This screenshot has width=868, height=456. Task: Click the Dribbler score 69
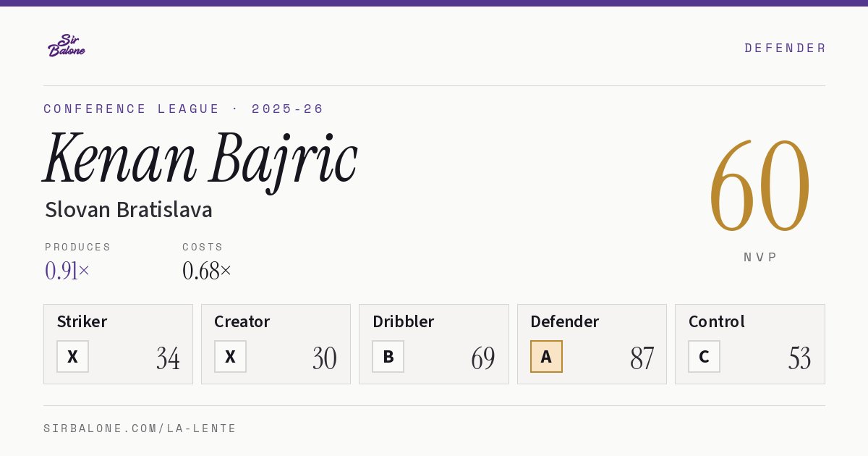[483, 358]
